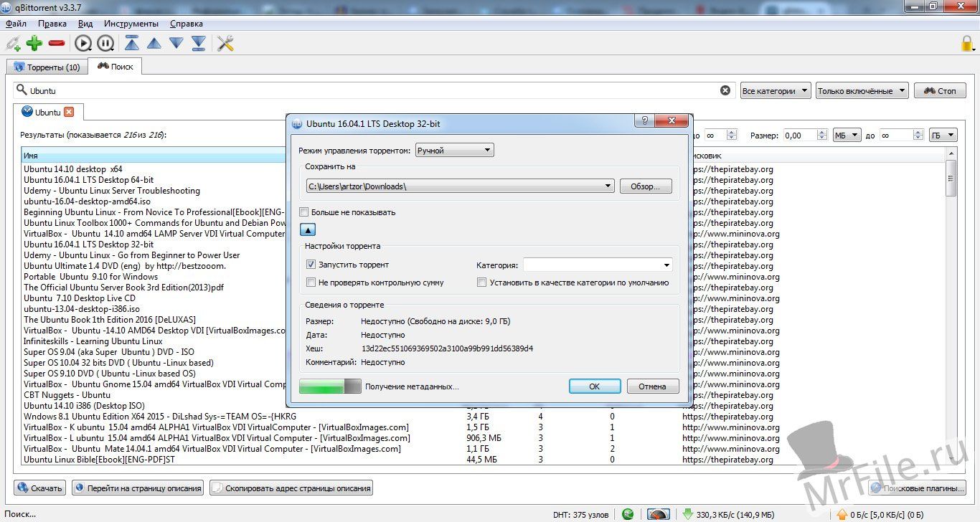The height and width of the screenshot is (522, 980).
Task: Click the question mark help button in the dialog
Action: [x=645, y=120]
